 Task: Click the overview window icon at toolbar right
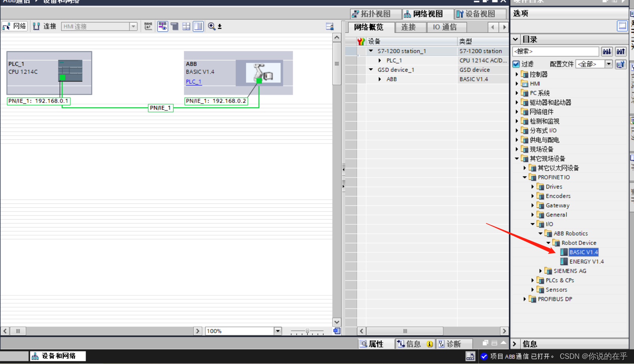coord(330,26)
